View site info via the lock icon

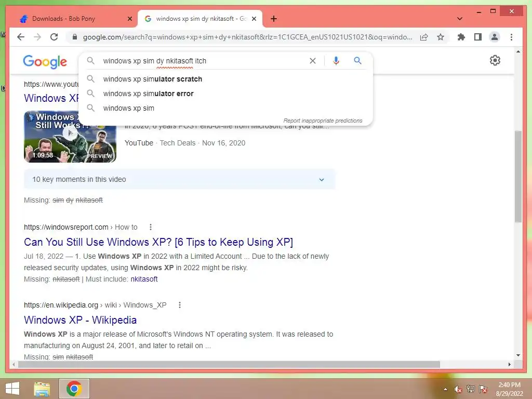click(75, 37)
